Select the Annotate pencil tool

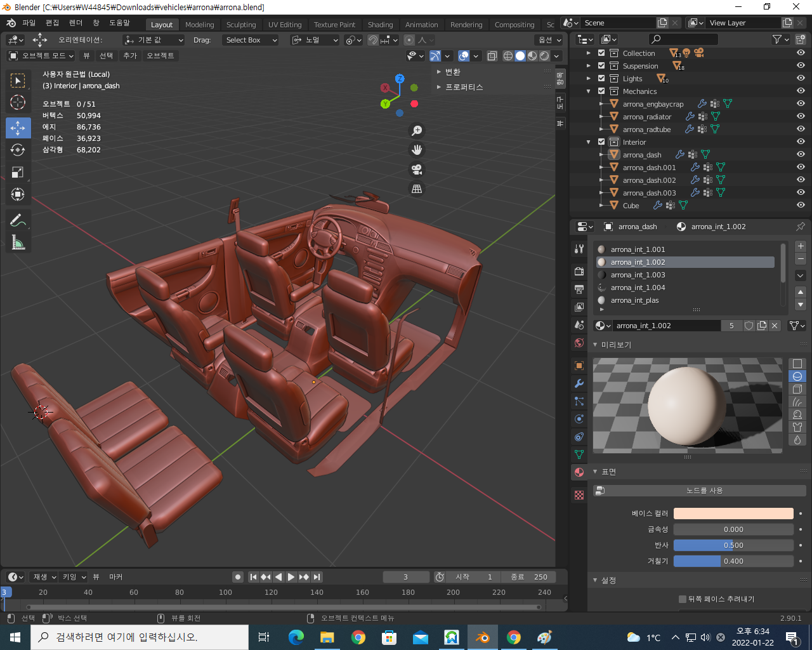pos(18,220)
